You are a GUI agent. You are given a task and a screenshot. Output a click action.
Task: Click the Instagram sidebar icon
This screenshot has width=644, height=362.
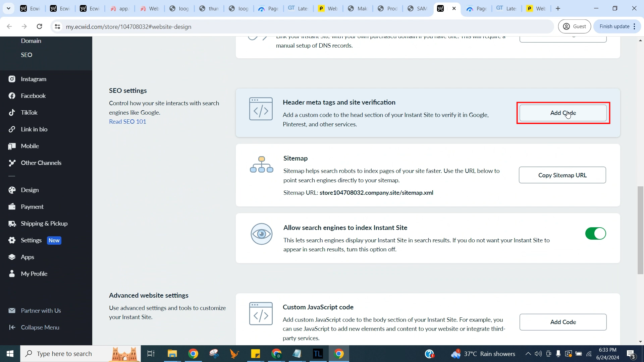click(x=11, y=79)
